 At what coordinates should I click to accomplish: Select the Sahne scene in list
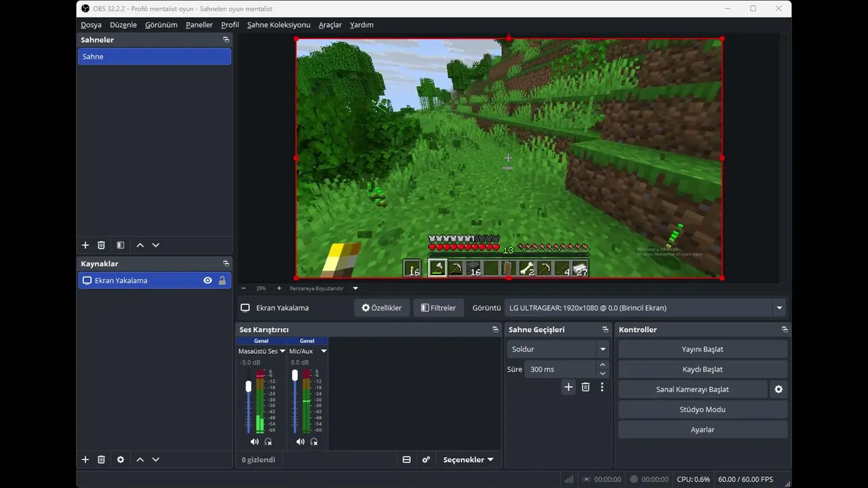point(155,57)
